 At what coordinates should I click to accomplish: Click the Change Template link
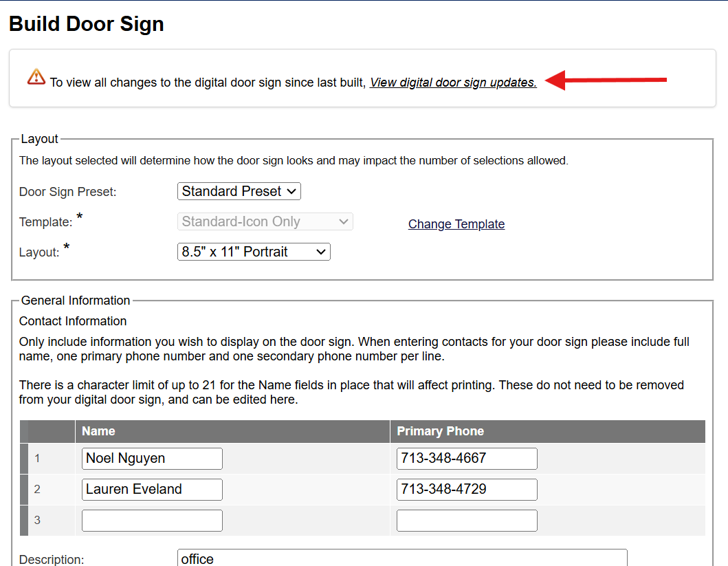coord(456,224)
